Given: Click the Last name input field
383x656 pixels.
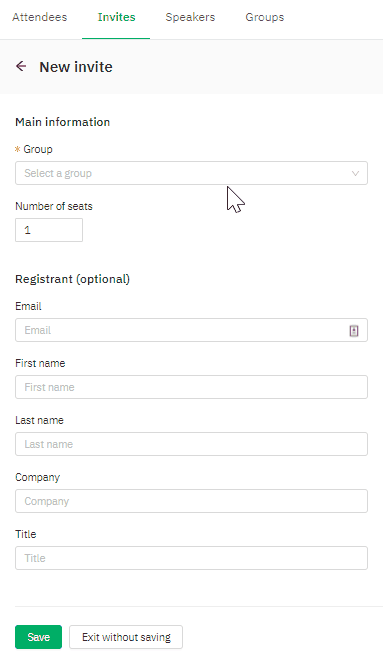Looking at the screenshot, I should coord(191,444).
